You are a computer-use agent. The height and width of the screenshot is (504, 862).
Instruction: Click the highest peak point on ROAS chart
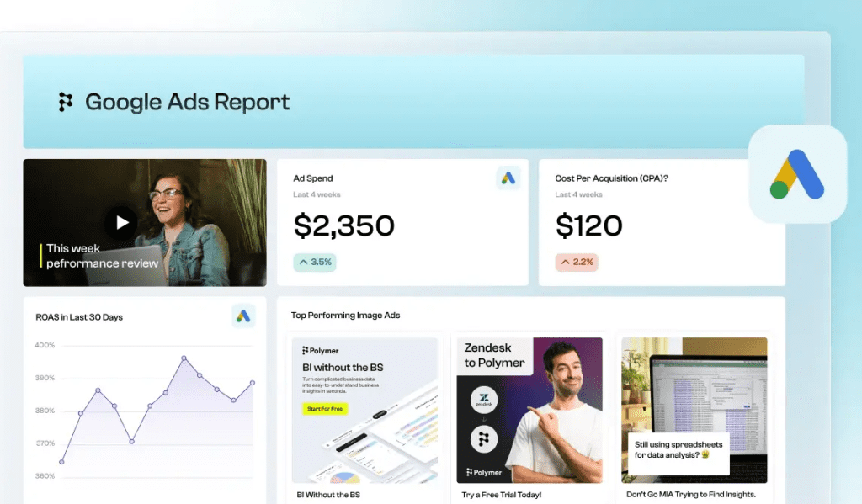click(184, 358)
